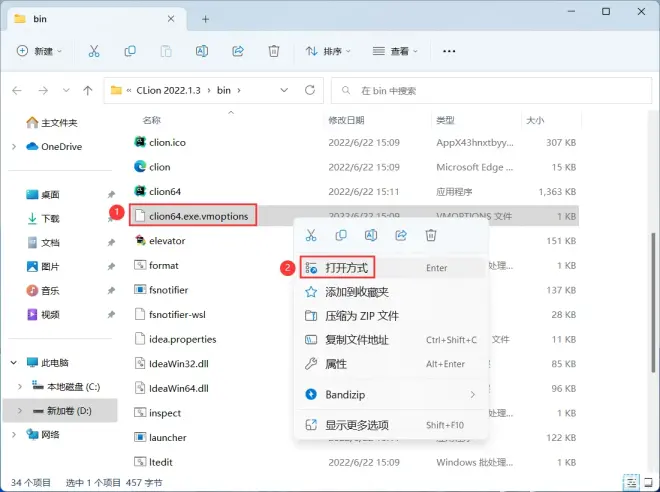The image size is (660, 492).
Task: Open 视频 in quick access
Action: (44, 315)
